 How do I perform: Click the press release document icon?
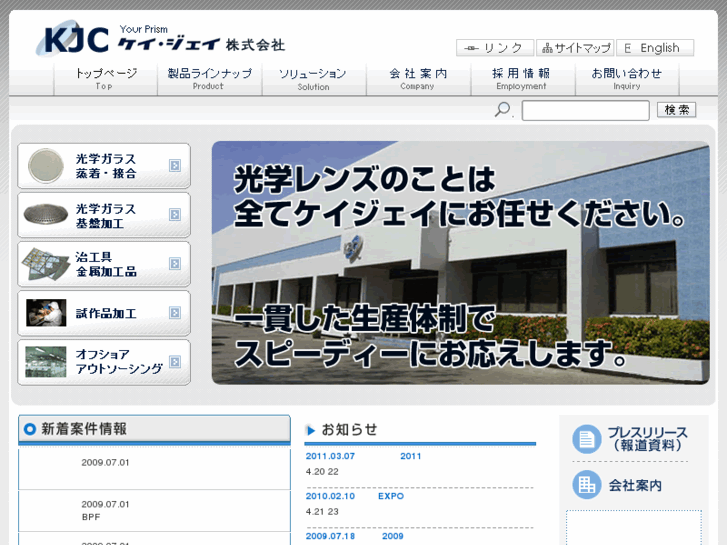[587, 439]
